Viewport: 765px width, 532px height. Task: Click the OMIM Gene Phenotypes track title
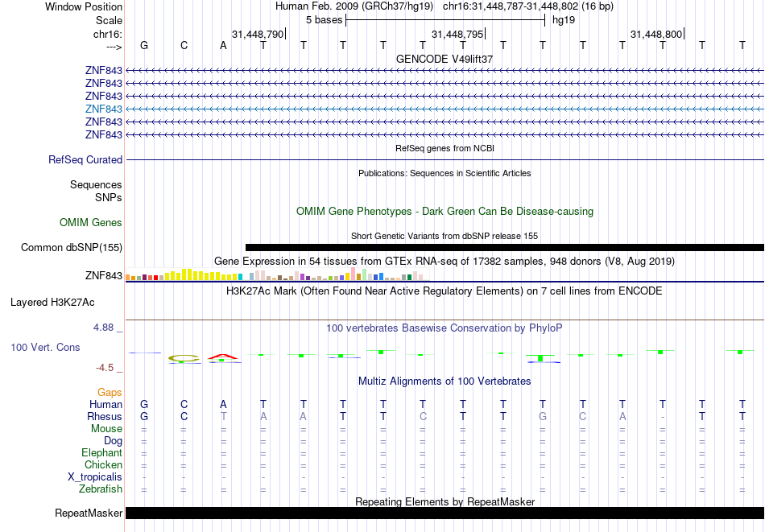[445, 211]
